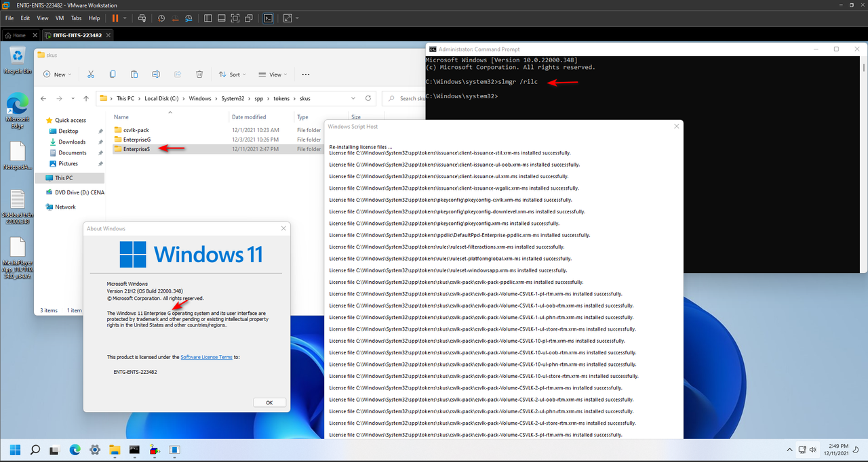Open New item menu in File Explorer

(x=58, y=75)
